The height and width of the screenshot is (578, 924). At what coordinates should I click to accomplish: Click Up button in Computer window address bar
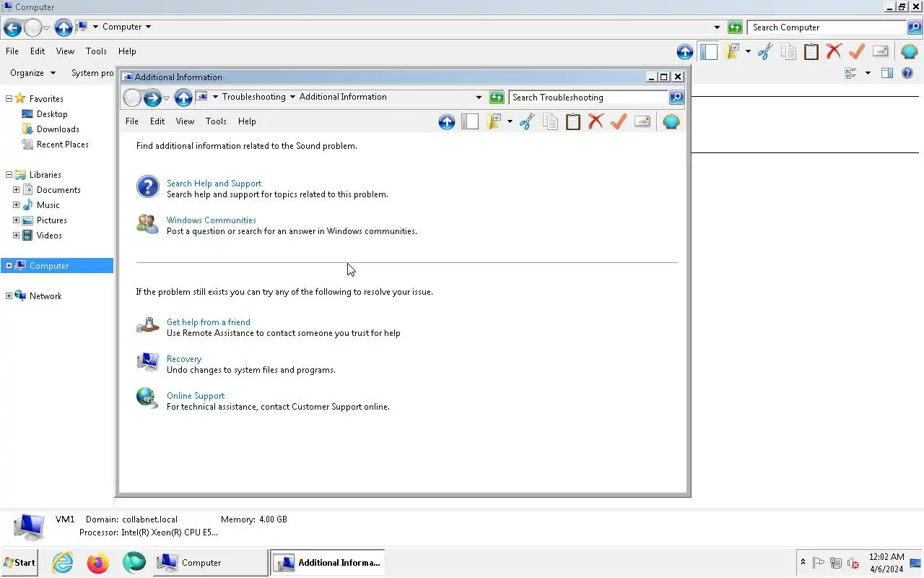click(x=64, y=27)
